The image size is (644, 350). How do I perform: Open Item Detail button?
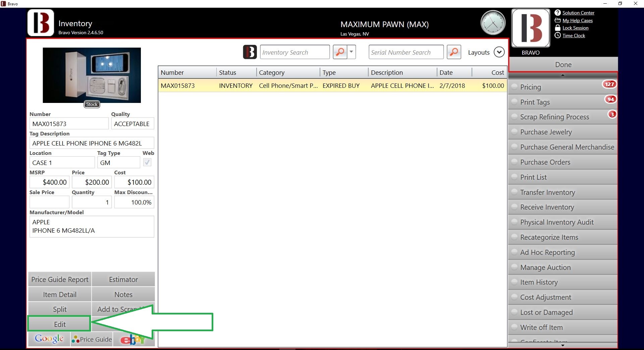pyautogui.click(x=60, y=294)
